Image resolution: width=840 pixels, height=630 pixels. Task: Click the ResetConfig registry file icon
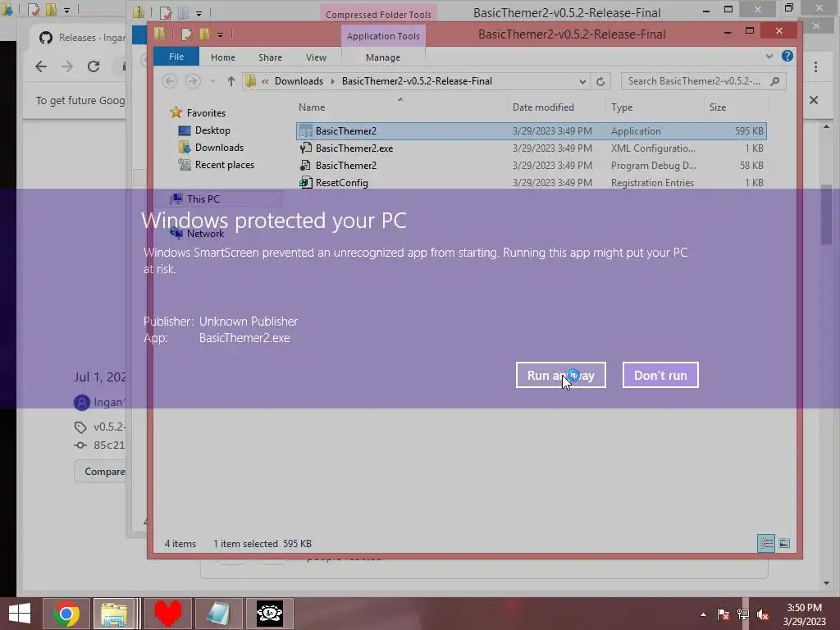(305, 182)
